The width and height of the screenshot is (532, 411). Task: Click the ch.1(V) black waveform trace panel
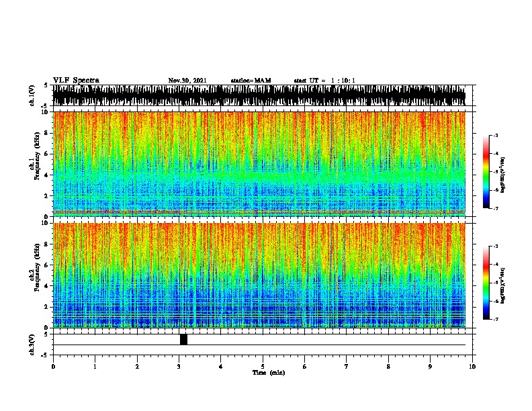tap(259, 95)
